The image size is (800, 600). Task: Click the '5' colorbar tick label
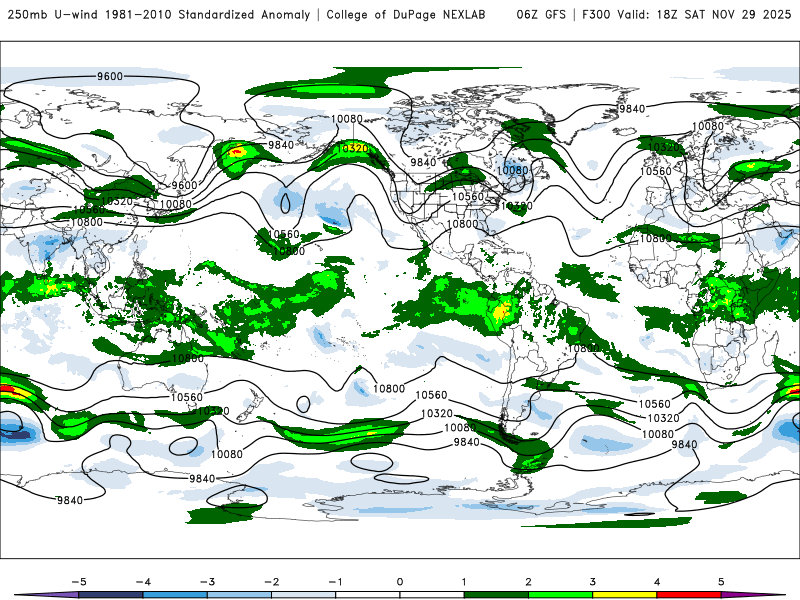[x=721, y=582]
